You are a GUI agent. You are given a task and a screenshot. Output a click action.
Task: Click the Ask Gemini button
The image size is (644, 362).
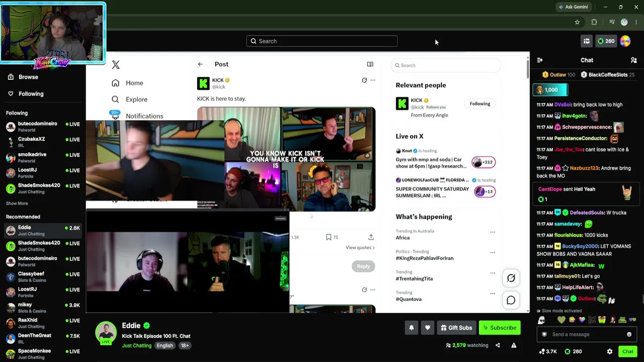pyautogui.click(x=573, y=7)
